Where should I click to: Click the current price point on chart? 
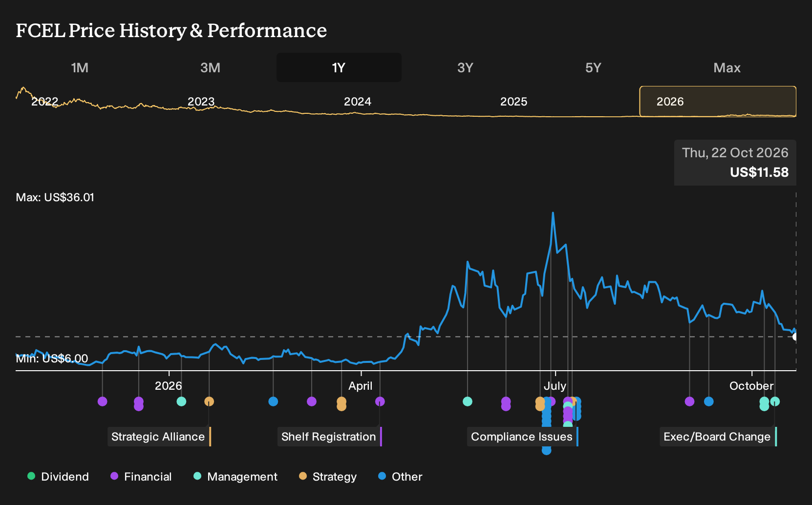[x=795, y=337]
